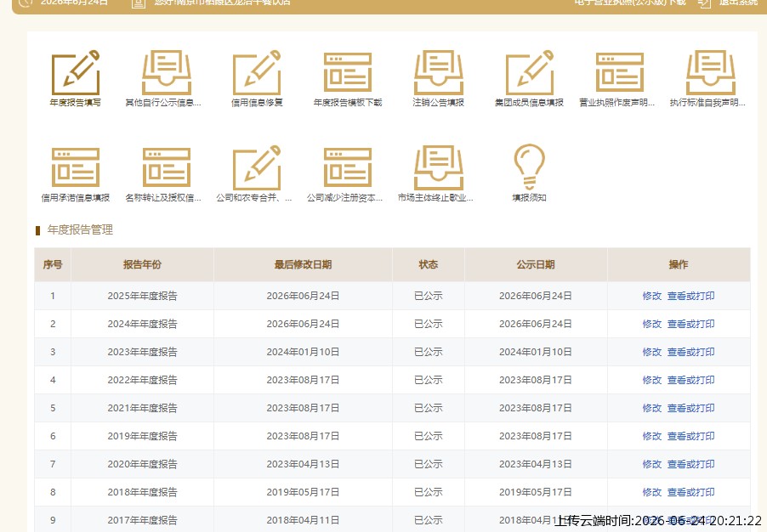Click 修改 for 2023年年度报告

click(651, 352)
